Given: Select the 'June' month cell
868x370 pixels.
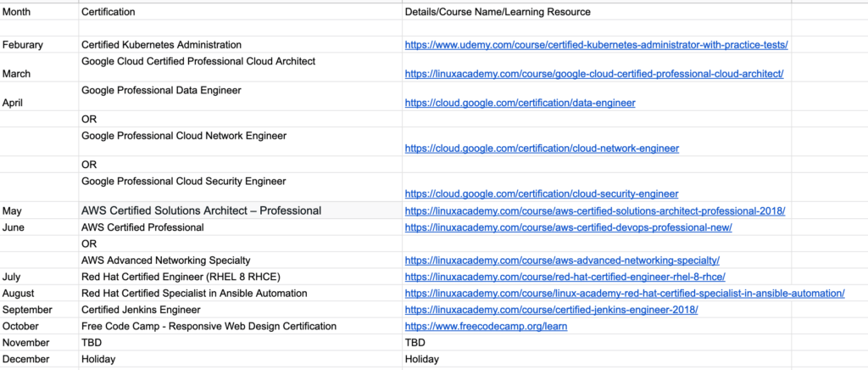Looking at the screenshot, I should coord(39,227).
